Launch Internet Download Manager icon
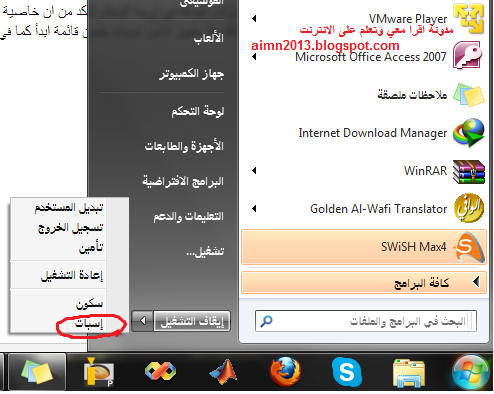 469,133
